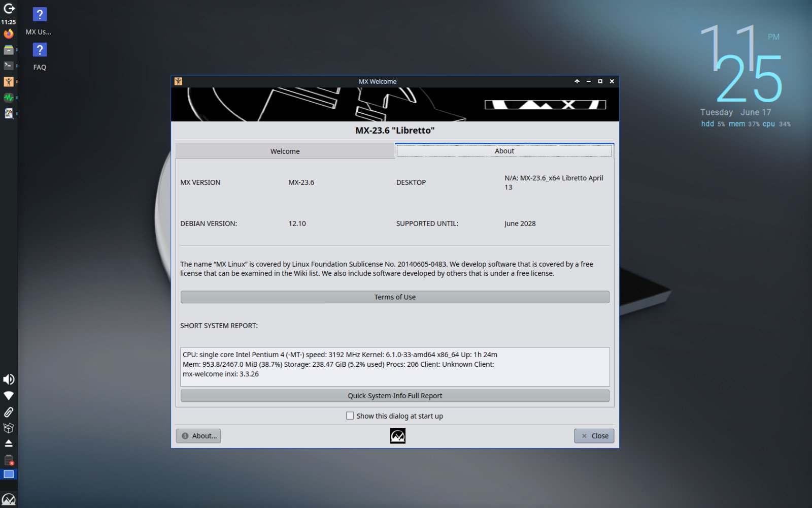
Task: Close the window with titlebar X
Action: 612,81
